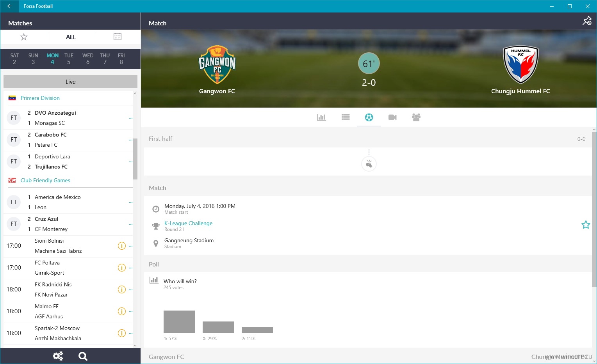
Task: Go back using the back arrow
Action: (9, 6)
